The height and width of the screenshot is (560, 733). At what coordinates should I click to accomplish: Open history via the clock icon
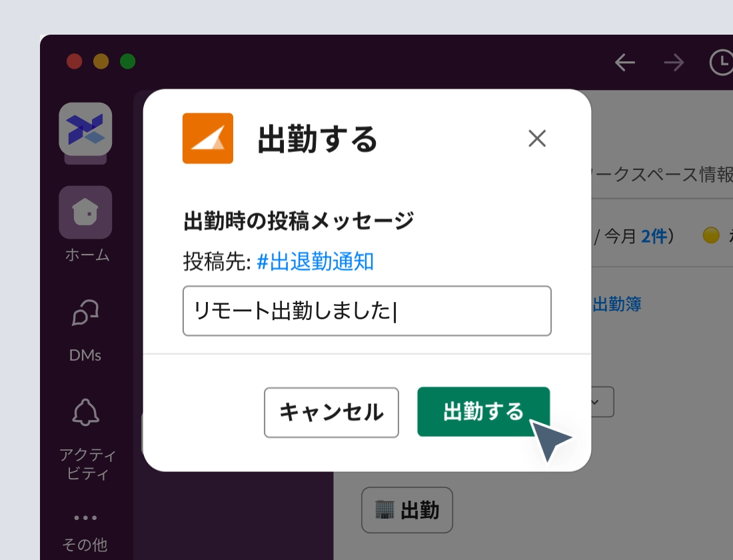(721, 62)
